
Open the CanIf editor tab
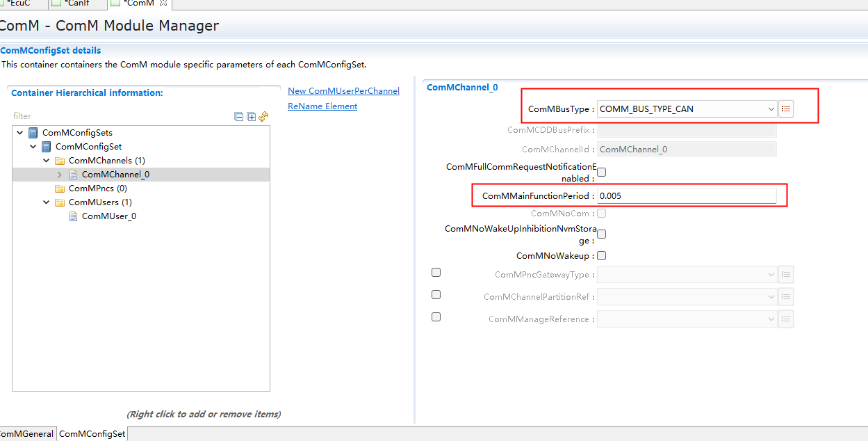click(76, 3)
